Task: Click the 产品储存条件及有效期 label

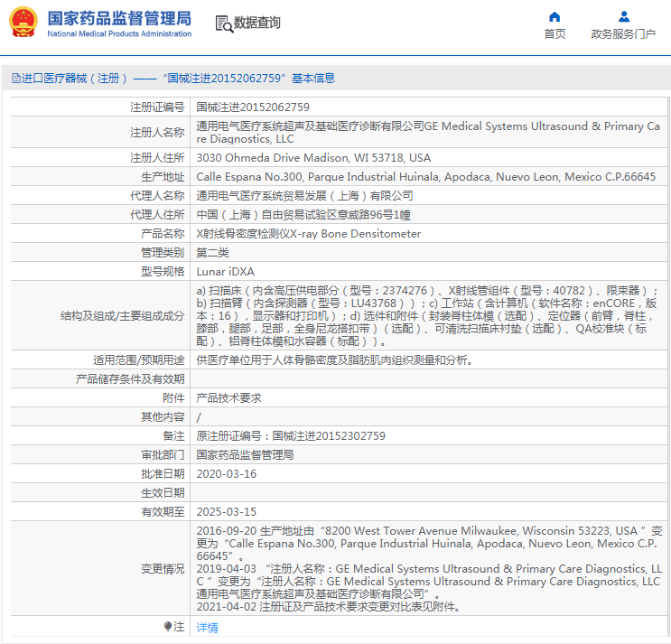Action: tap(130, 379)
